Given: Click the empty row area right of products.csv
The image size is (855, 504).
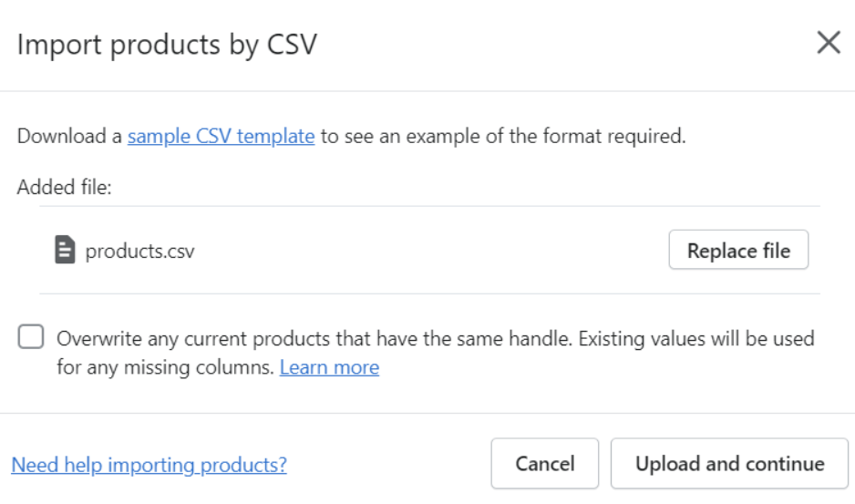Looking at the screenshot, I should coord(431,250).
